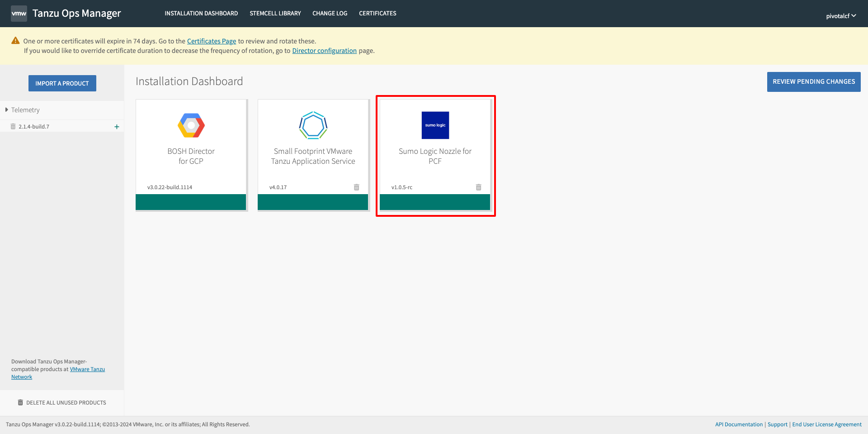Open the API Documentation footer link

click(x=739, y=424)
